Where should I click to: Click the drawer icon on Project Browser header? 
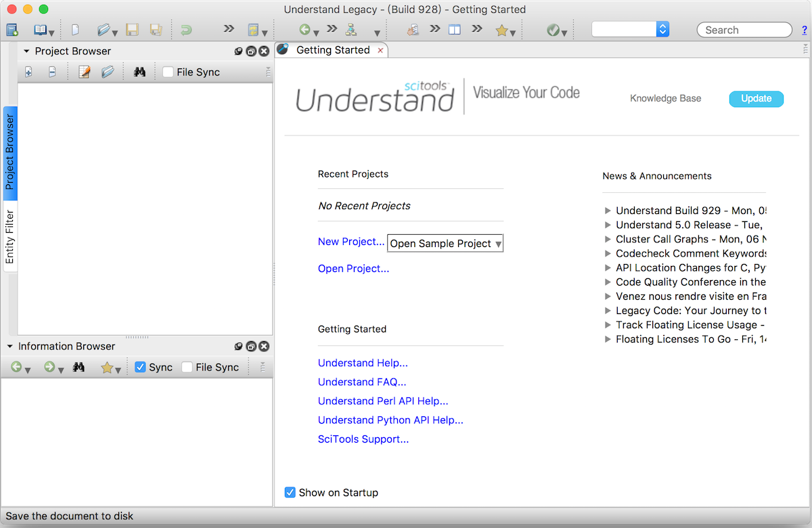(x=238, y=51)
